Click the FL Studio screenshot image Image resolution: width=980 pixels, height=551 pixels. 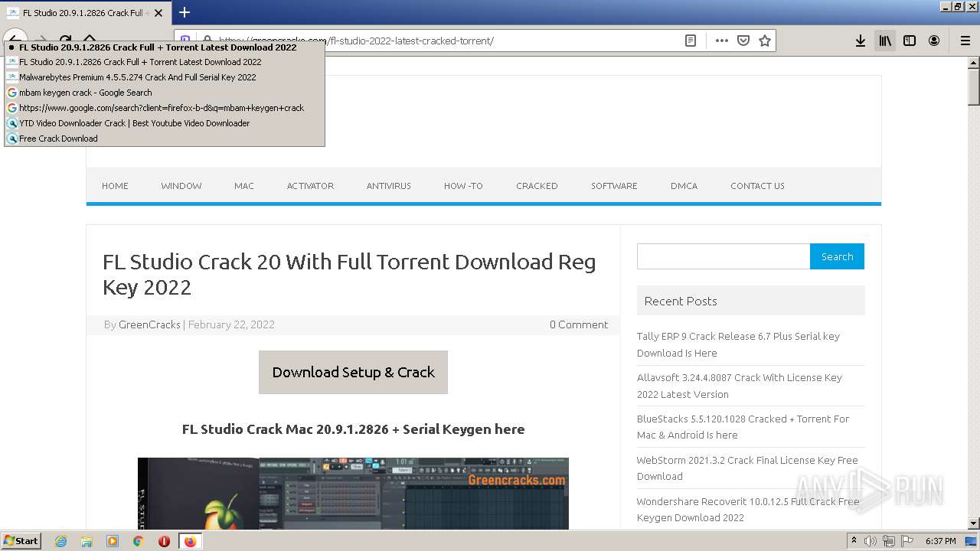[353, 494]
